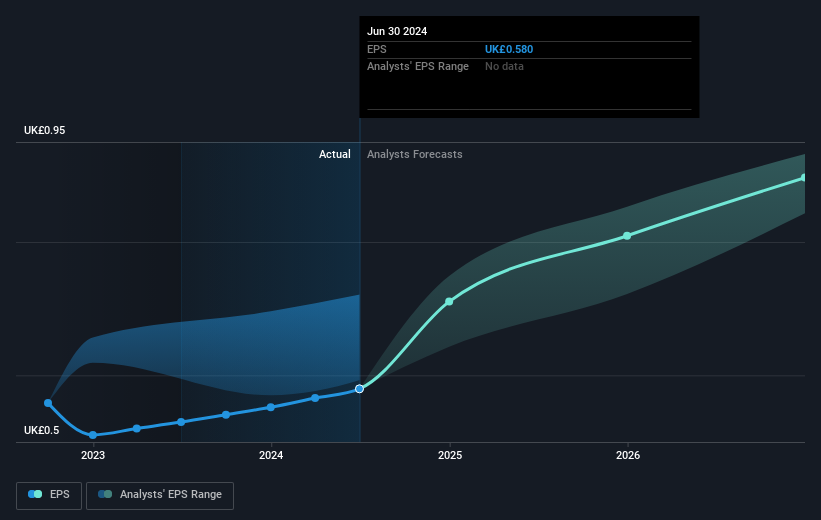Click the No data text in tooltip
821x520 pixels.
coord(504,67)
